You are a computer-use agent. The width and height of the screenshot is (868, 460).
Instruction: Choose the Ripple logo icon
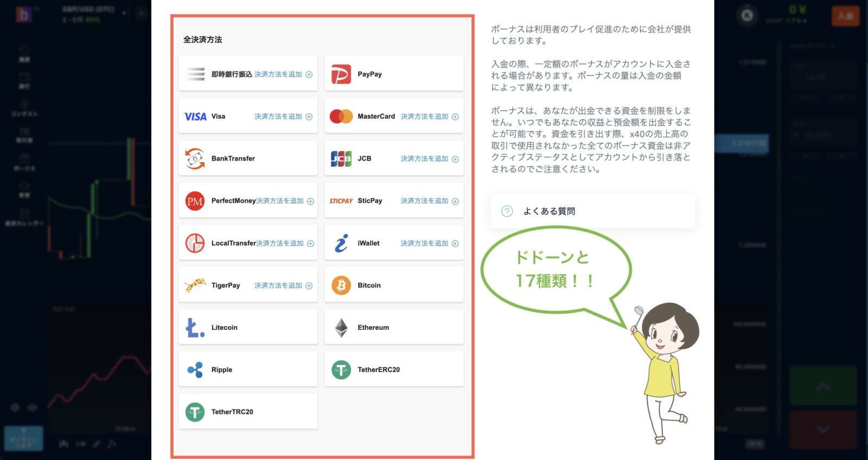click(x=195, y=370)
